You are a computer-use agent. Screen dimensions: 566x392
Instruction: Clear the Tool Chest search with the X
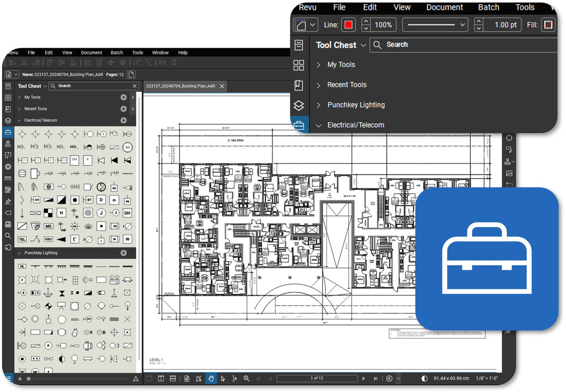click(135, 86)
